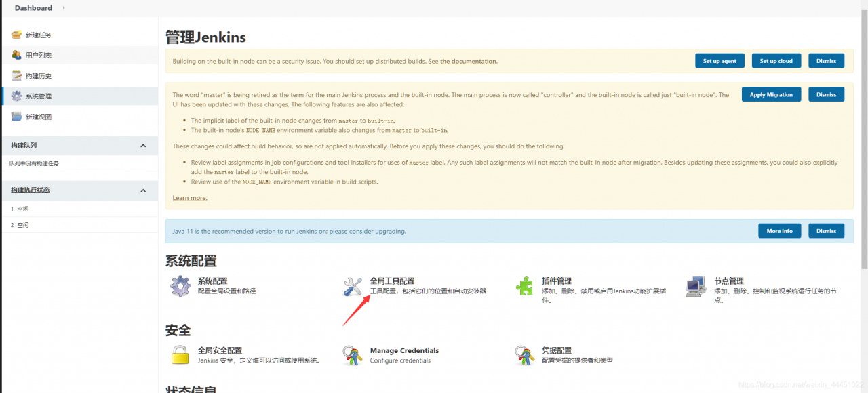Click the Set up agent button
This screenshot has width=868, height=393.
tap(719, 61)
